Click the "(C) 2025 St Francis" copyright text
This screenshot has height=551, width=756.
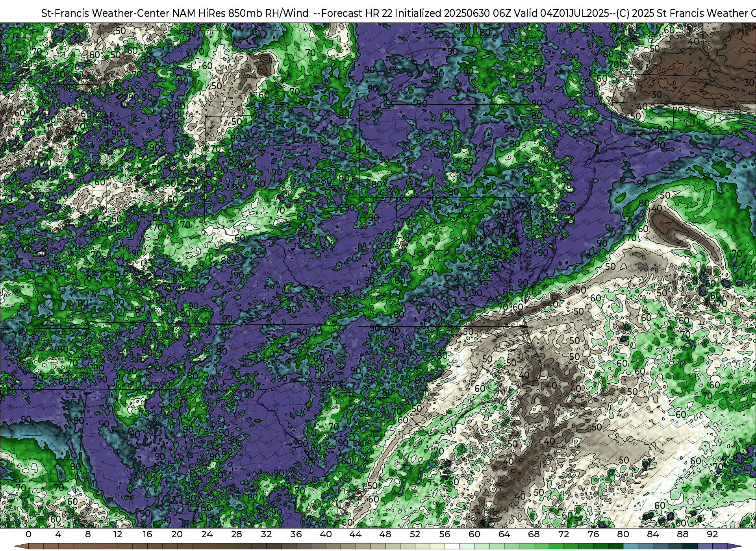pos(660,13)
